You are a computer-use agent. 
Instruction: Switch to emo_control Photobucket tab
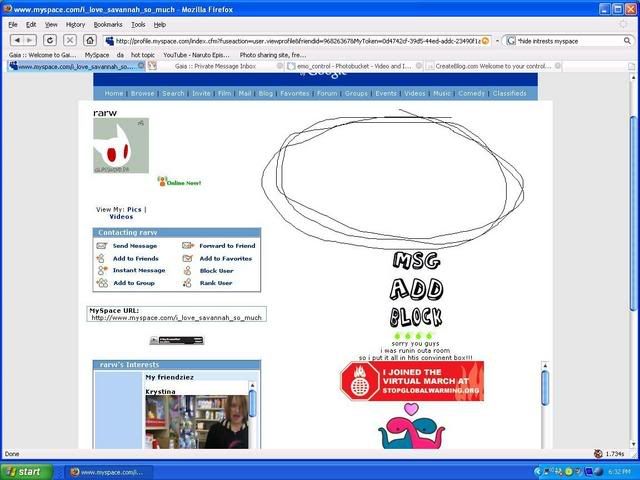point(354,66)
